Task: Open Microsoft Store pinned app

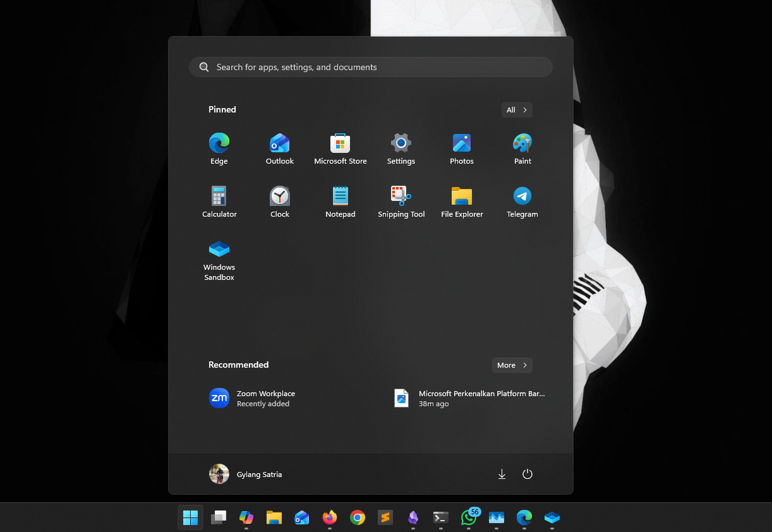Action: coord(340,148)
